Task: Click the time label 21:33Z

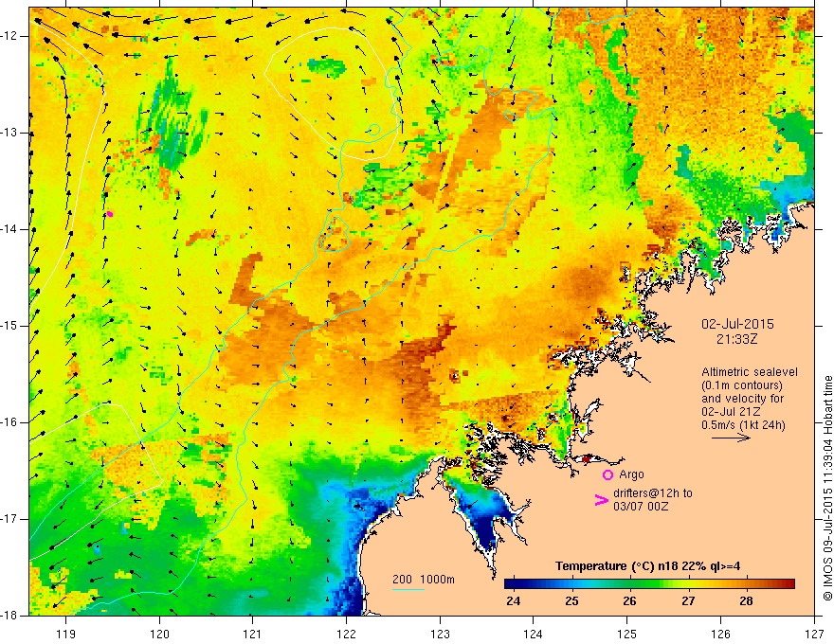Action: point(736,339)
